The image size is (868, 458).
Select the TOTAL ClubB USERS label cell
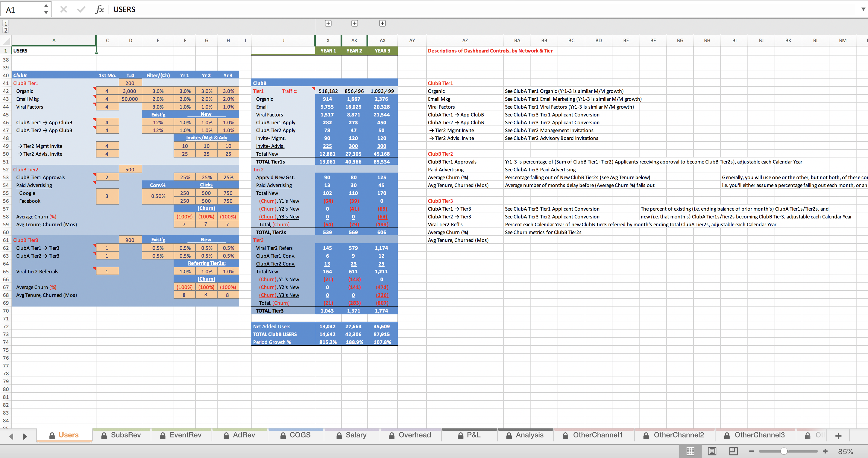pos(283,334)
